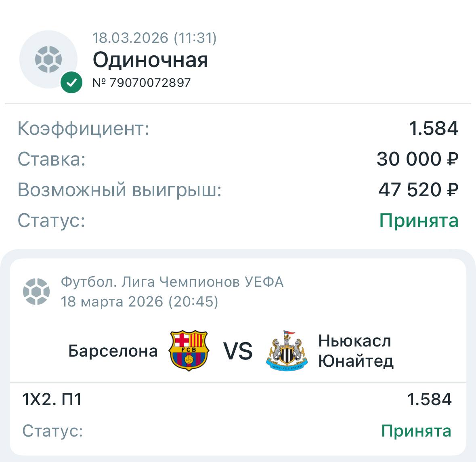Screen dimensions: 476x462
Task: Click the VS text between the crests
Action: (x=238, y=351)
